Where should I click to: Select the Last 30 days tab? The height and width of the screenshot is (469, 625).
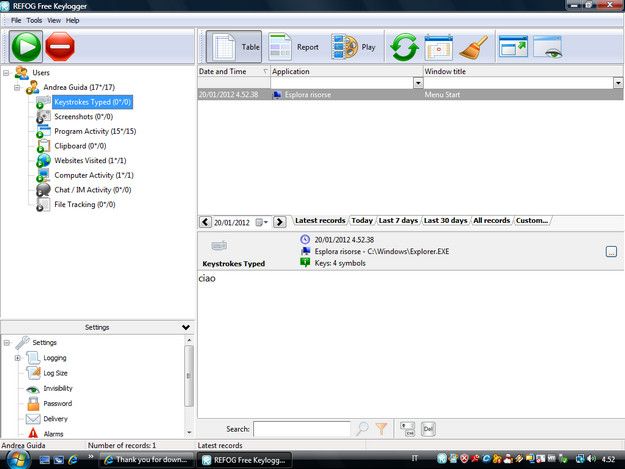point(445,220)
